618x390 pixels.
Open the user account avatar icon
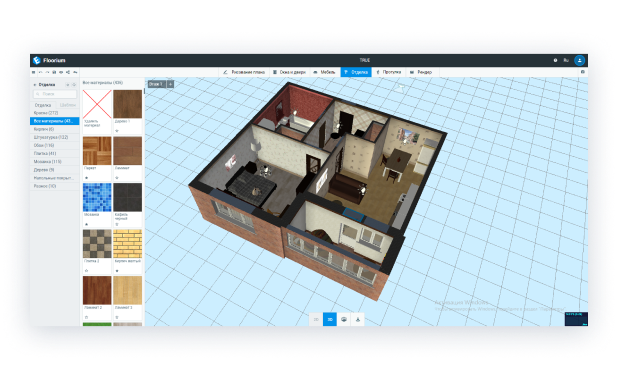(579, 60)
